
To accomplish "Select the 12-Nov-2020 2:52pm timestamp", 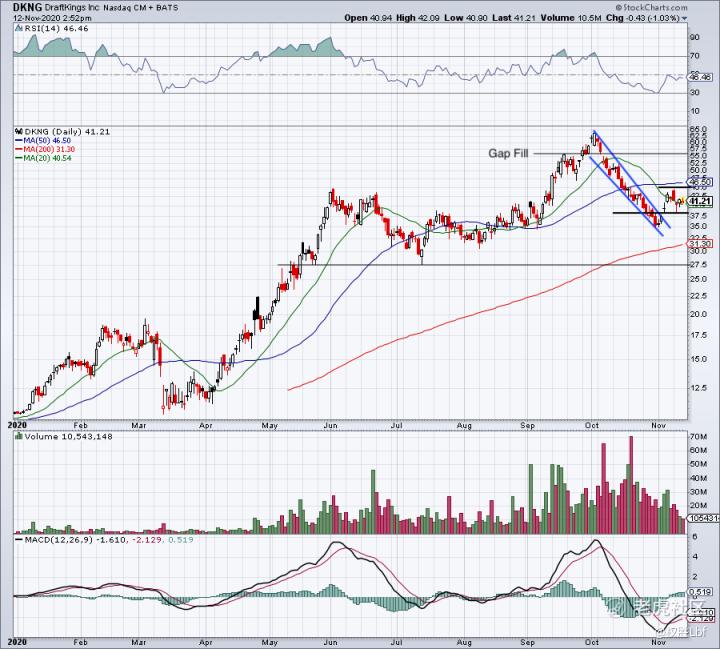I will click(x=52, y=18).
